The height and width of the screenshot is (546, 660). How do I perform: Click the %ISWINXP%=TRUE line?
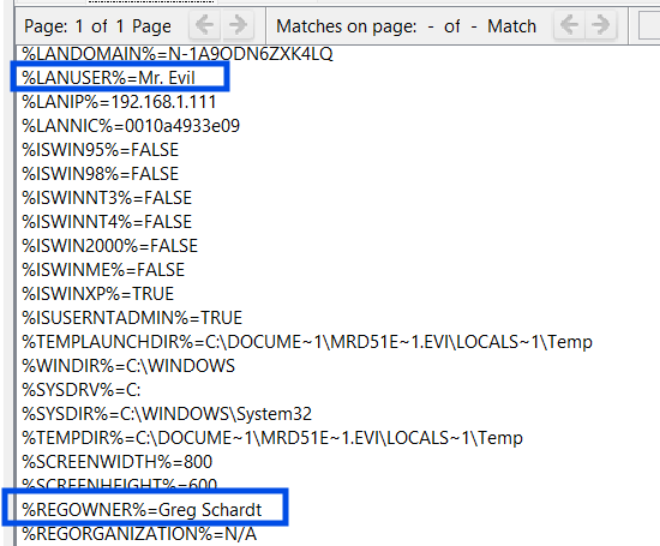[x=98, y=294]
